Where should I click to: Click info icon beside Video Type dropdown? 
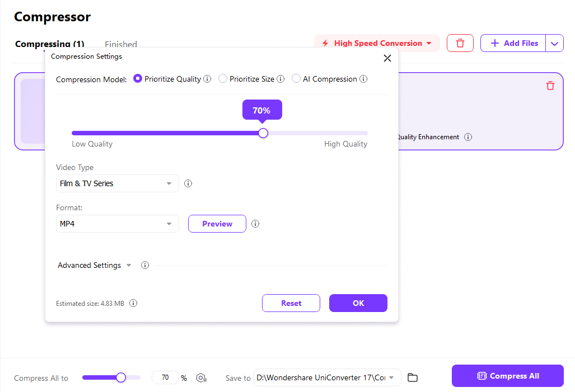click(188, 183)
